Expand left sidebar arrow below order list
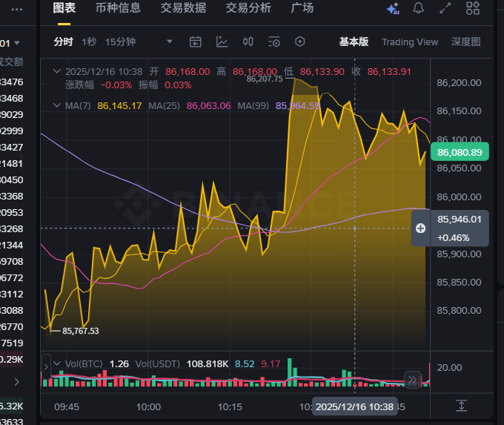Image resolution: width=504 pixels, height=425 pixels. pyautogui.click(x=17, y=382)
